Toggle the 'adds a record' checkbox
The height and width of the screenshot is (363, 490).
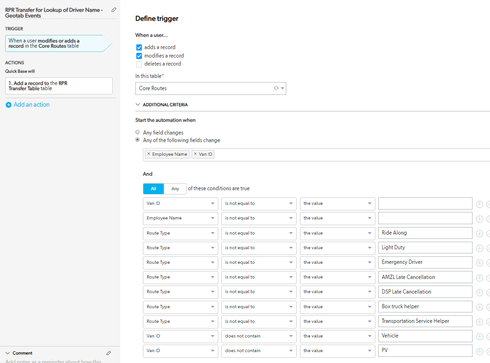(139, 47)
